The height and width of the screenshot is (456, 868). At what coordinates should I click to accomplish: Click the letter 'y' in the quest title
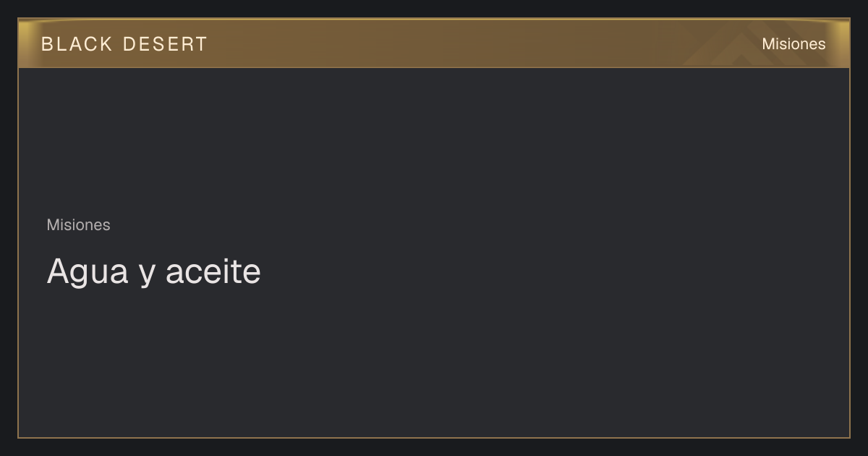tap(147, 275)
